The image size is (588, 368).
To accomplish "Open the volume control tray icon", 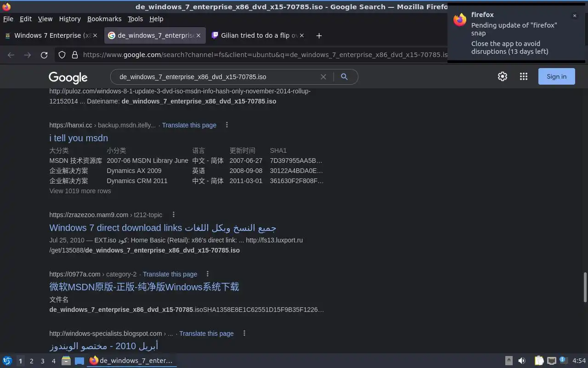I will [522, 361].
